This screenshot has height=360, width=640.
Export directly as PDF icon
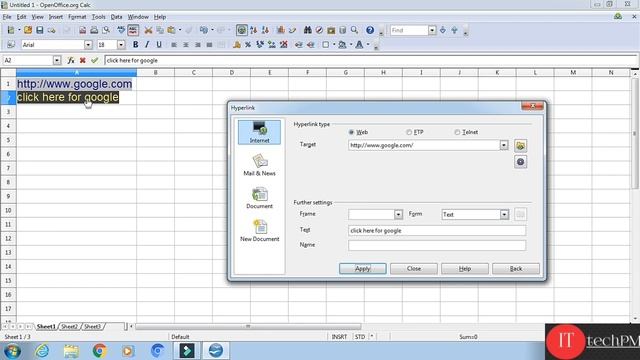82,30
